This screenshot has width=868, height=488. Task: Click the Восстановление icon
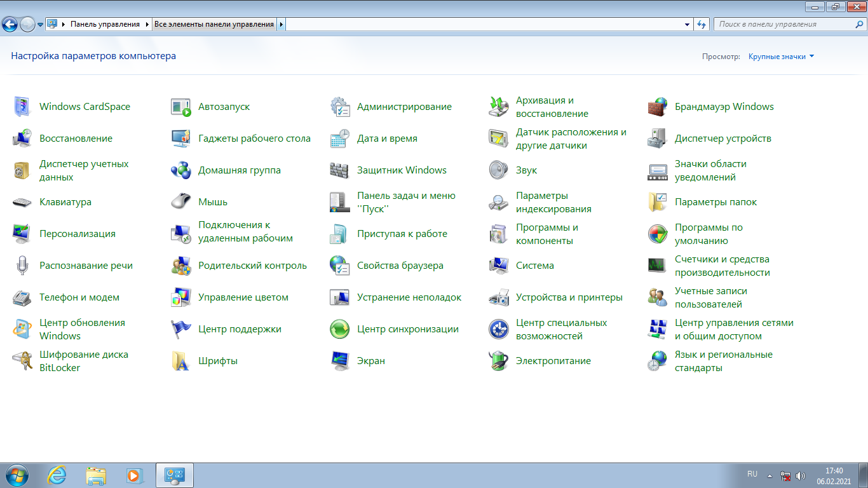coord(22,139)
